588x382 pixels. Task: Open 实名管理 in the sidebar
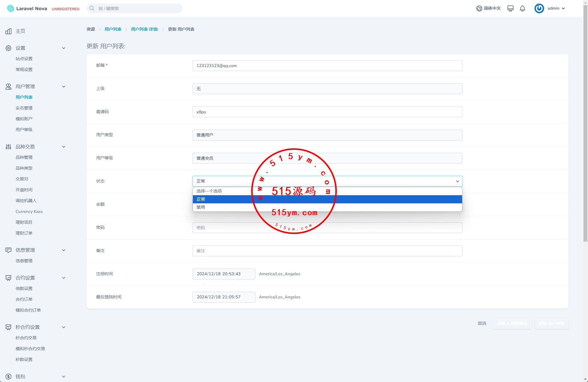24,108
